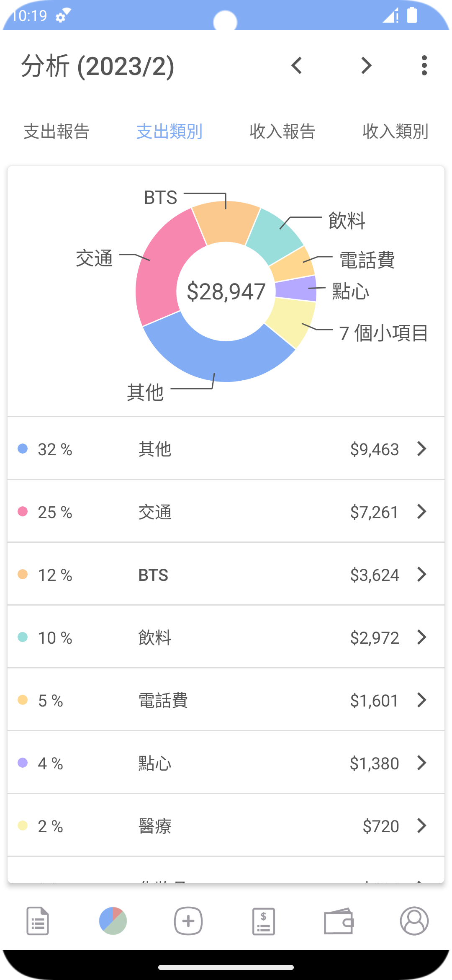Viewport: 452px width, 980px height.
Task: Expand the 其他 category chevron
Action: [422, 449]
